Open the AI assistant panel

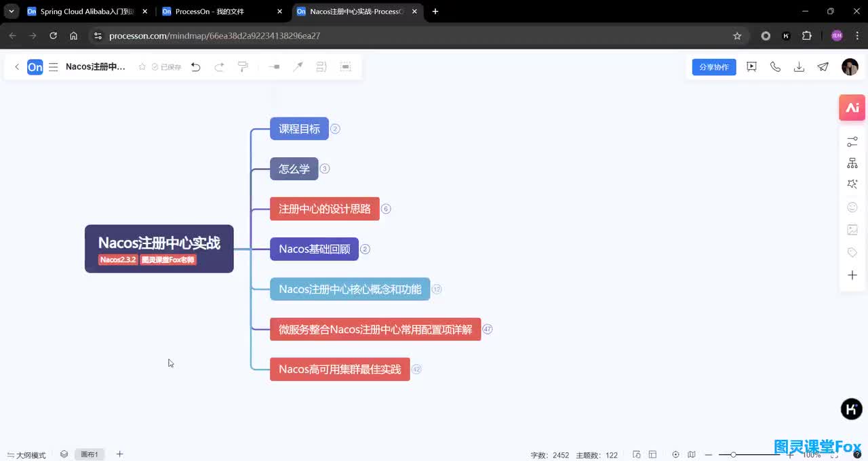click(x=852, y=108)
